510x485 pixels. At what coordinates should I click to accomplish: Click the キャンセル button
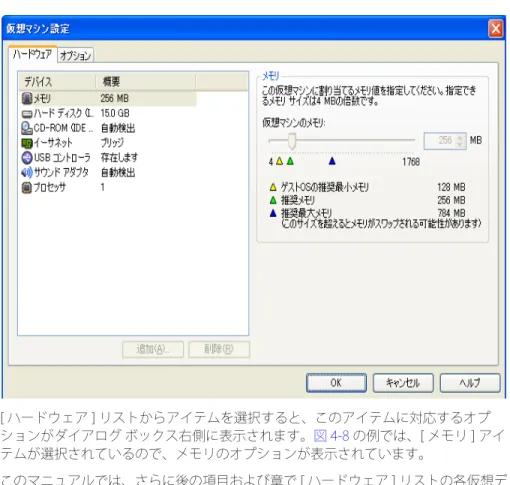coord(403,383)
